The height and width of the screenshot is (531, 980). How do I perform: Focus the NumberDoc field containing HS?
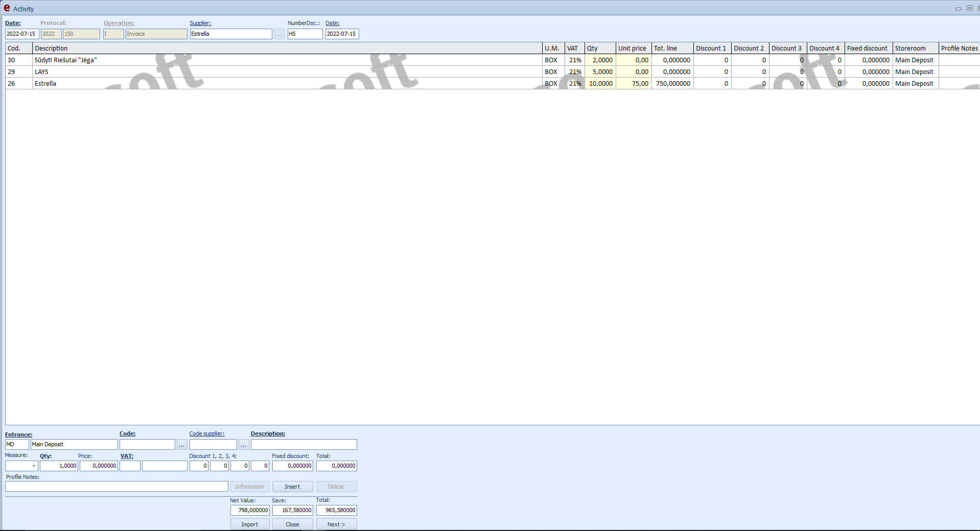point(305,34)
